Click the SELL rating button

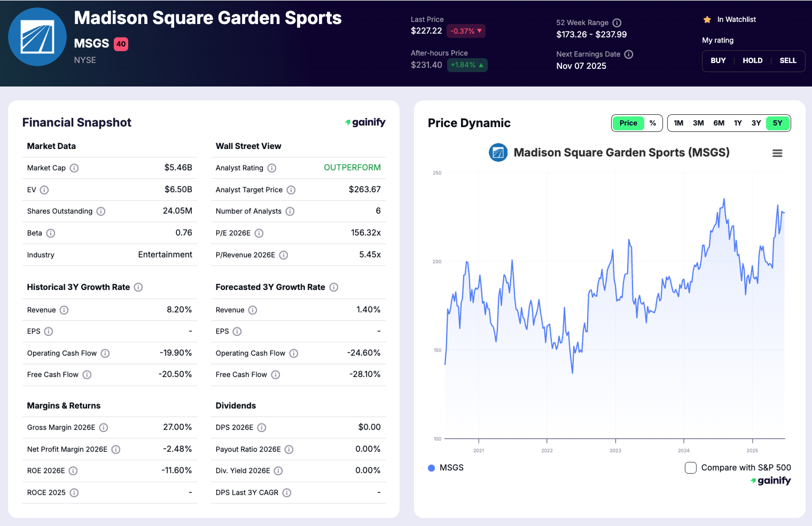(788, 60)
